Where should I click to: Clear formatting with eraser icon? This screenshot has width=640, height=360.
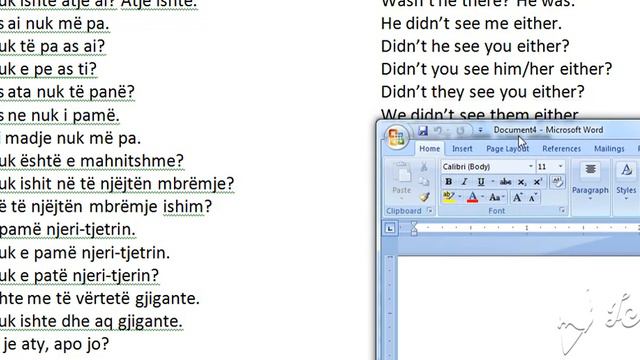coord(557,181)
